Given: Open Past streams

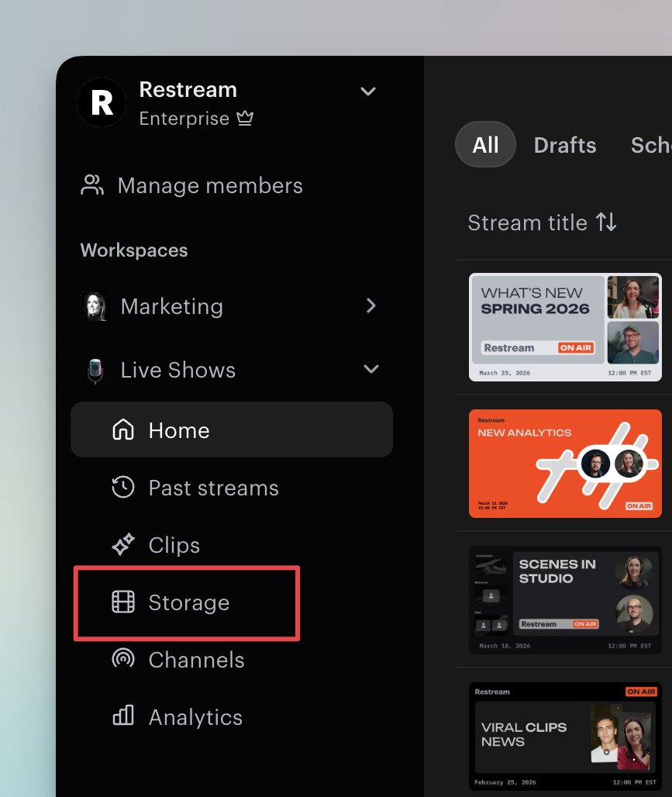Looking at the screenshot, I should pyautogui.click(x=213, y=488).
